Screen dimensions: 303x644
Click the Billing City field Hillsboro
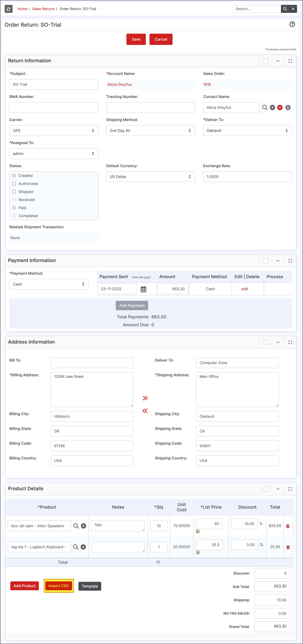pos(92,417)
